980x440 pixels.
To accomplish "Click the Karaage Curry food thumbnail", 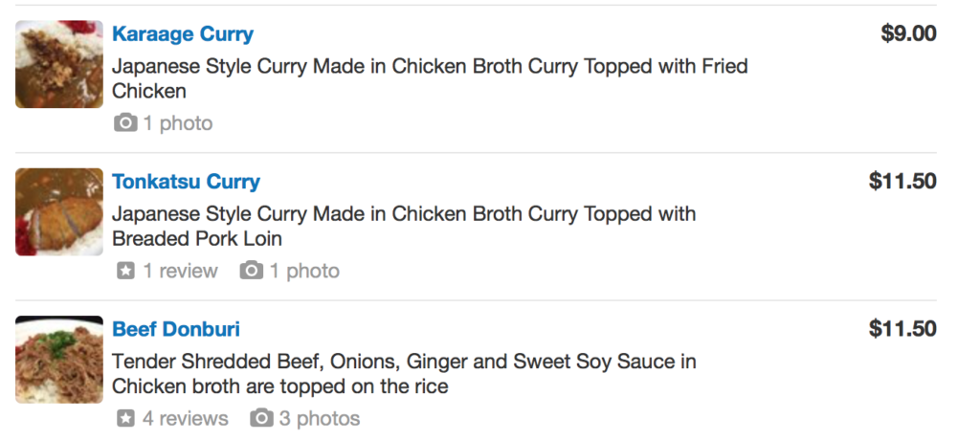I will pyautogui.click(x=59, y=64).
